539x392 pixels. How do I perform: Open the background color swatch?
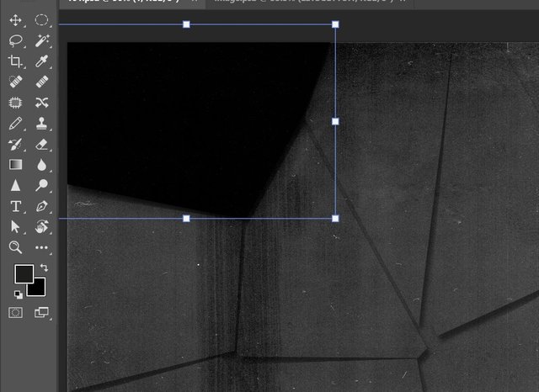39,289
